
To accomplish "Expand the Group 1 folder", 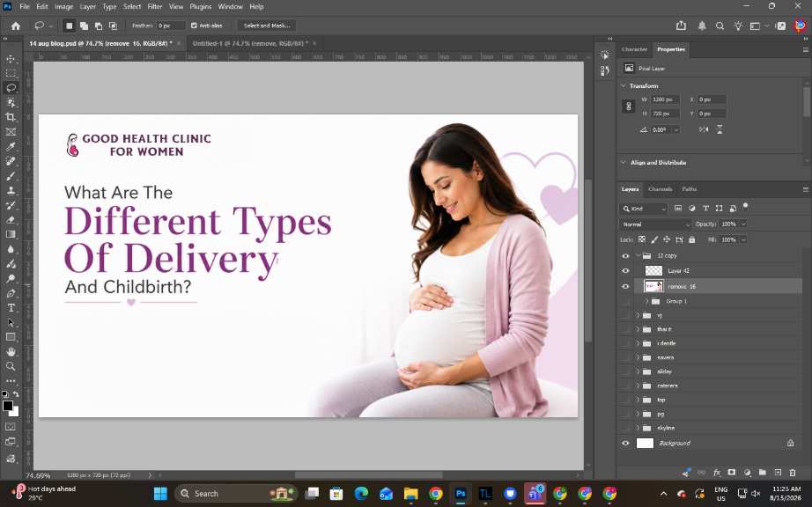I will click(x=646, y=301).
